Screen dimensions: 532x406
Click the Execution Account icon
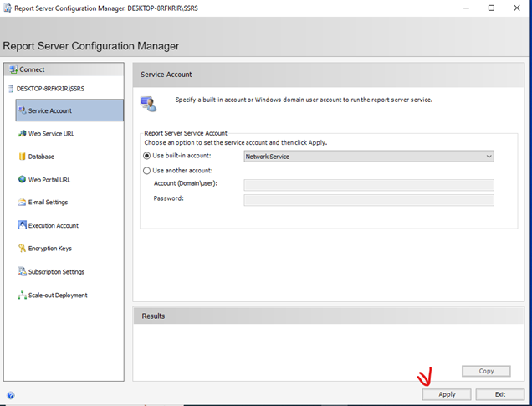[x=22, y=224]
